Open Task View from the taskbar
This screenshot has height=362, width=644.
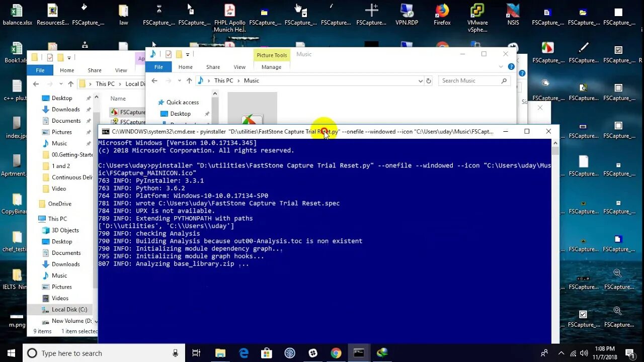coord(196,353)
